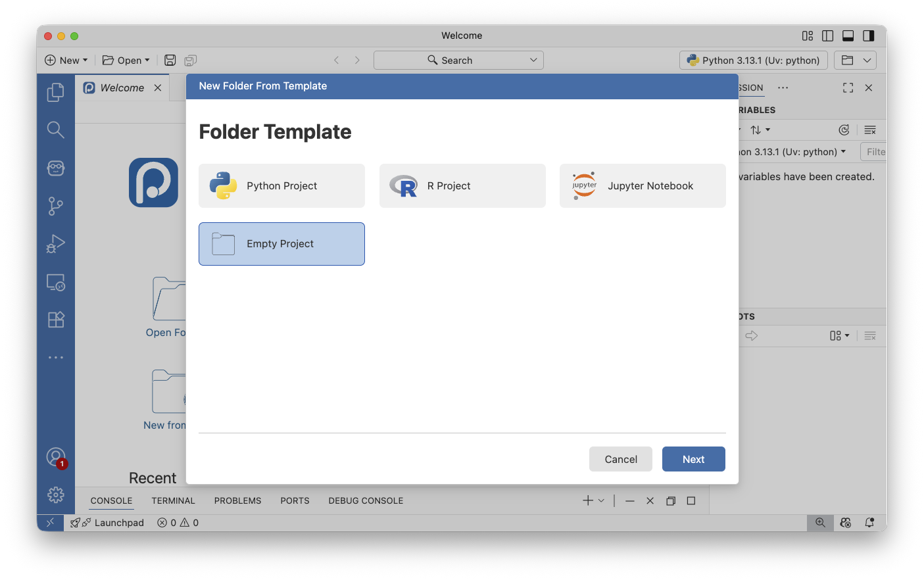This screenshot has height=580, width=924.
Task: Click the Next button
Action: coord(693,459)
